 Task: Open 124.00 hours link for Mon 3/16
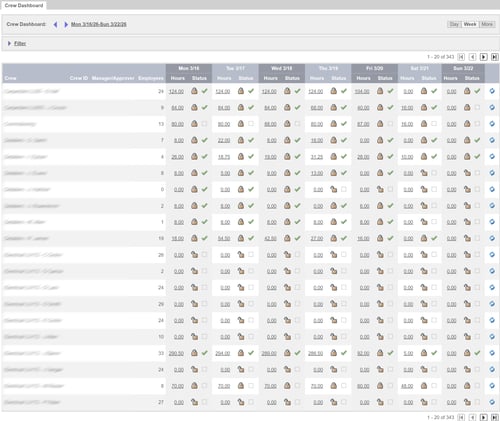click(x=176, y=91)
